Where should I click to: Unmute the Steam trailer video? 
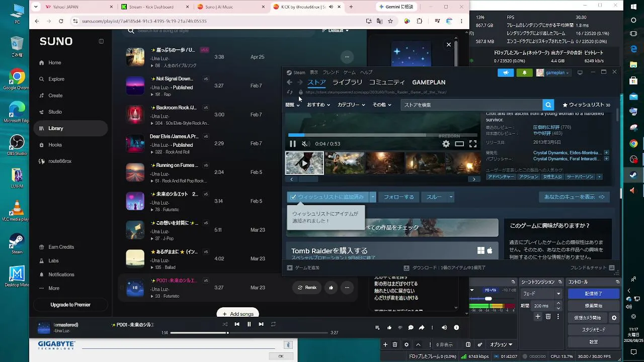coord(305,144)
